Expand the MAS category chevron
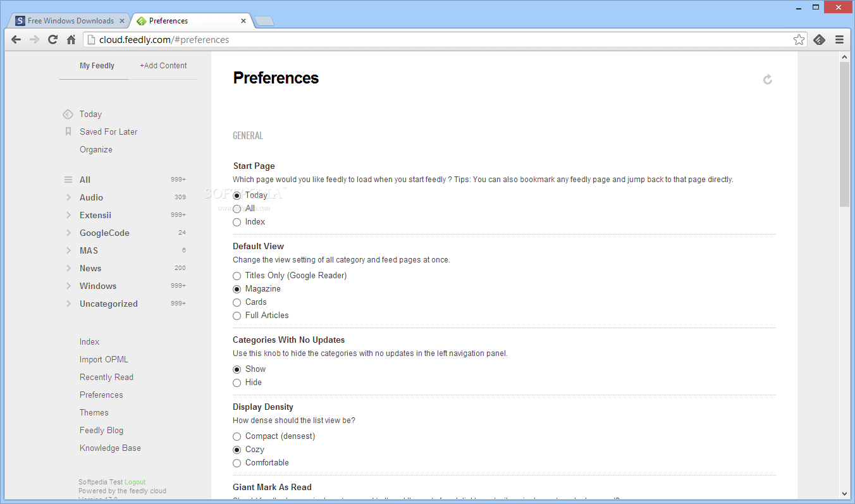 [68, 250]
